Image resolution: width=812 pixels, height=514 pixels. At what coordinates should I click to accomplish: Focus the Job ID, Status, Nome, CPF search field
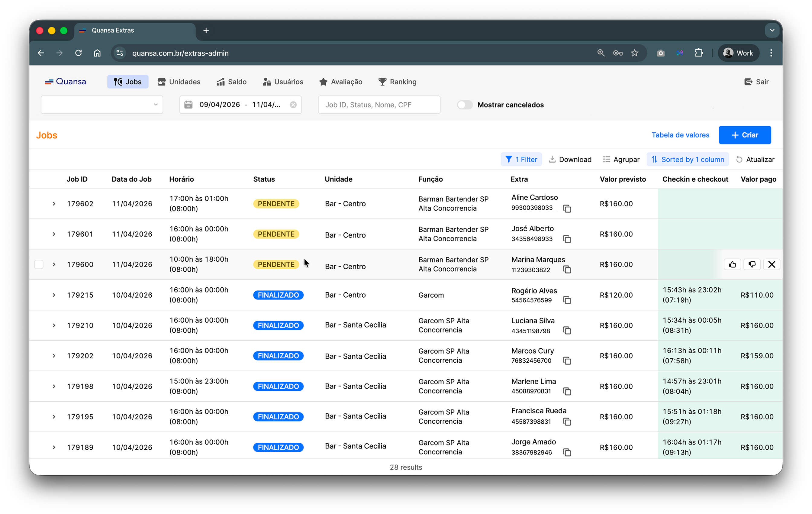tap(379, 105)
